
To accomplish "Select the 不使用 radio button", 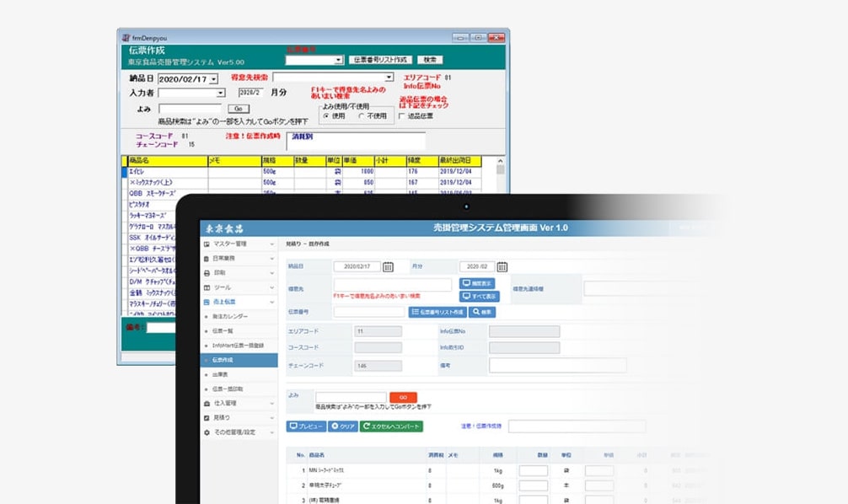I will 362,116.
